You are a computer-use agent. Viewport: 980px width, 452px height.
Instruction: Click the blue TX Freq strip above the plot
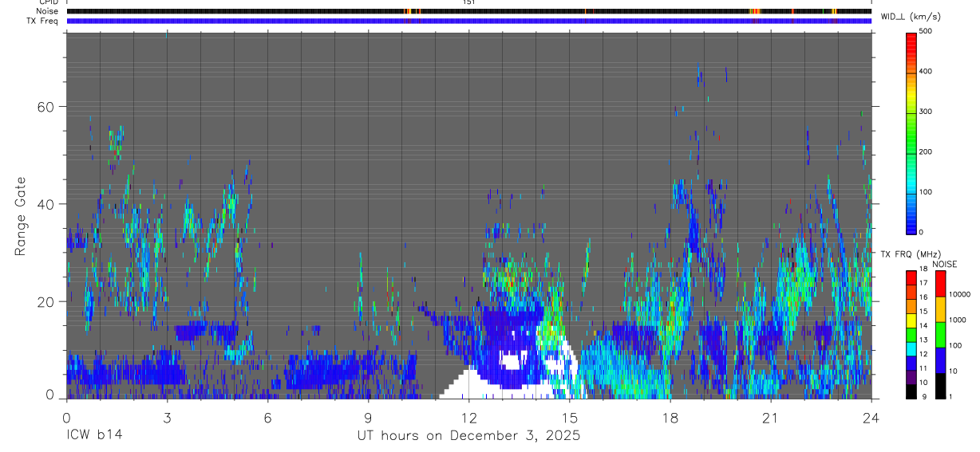[468, 21]
